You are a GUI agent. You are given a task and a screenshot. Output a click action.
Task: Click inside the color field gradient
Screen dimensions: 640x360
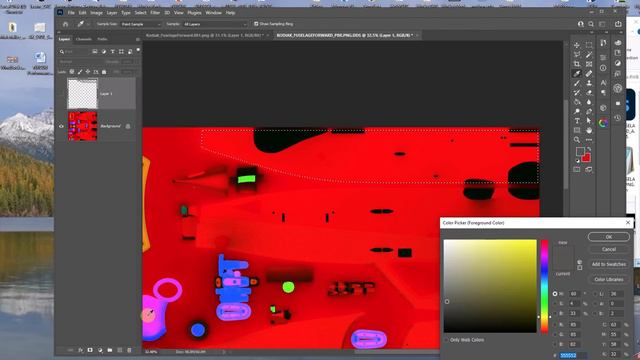click(490, 286)
